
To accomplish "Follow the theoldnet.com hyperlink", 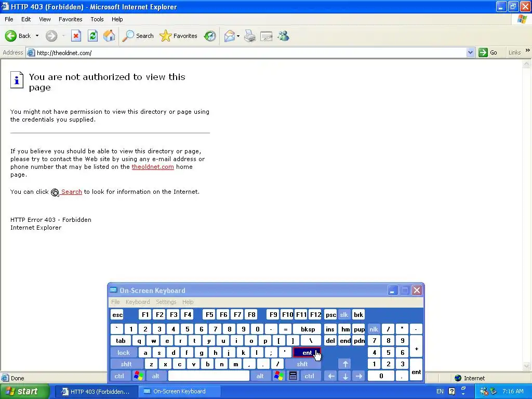I will tap(153, 167).
